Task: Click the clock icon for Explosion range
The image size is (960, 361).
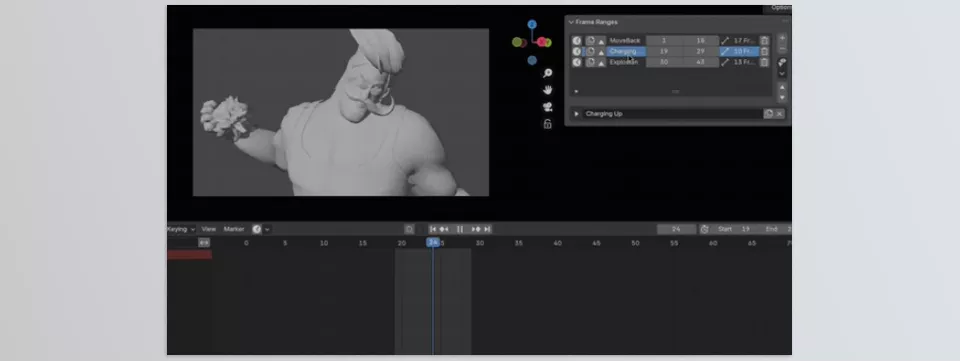Action: (x=577, y=62)
